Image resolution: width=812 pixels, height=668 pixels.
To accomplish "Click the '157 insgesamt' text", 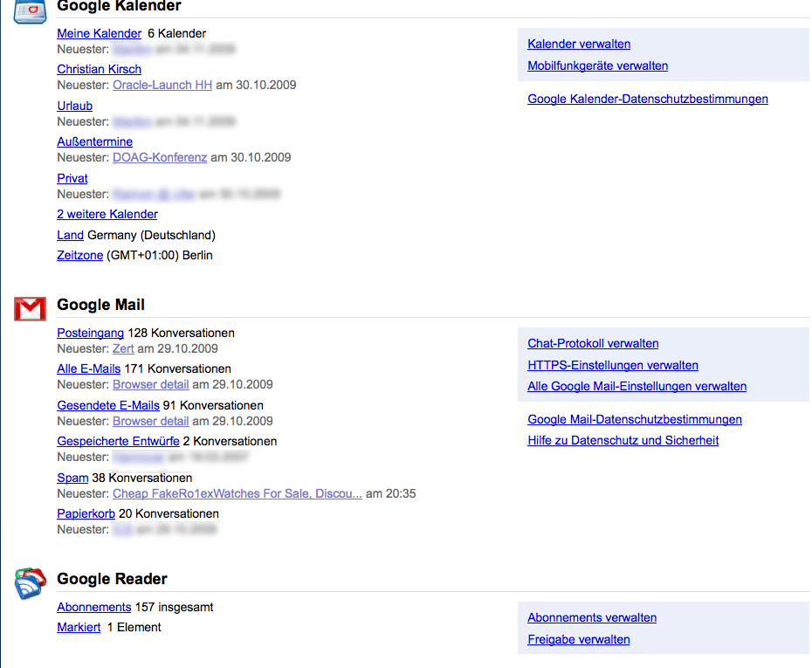I will tap(174, 607).
